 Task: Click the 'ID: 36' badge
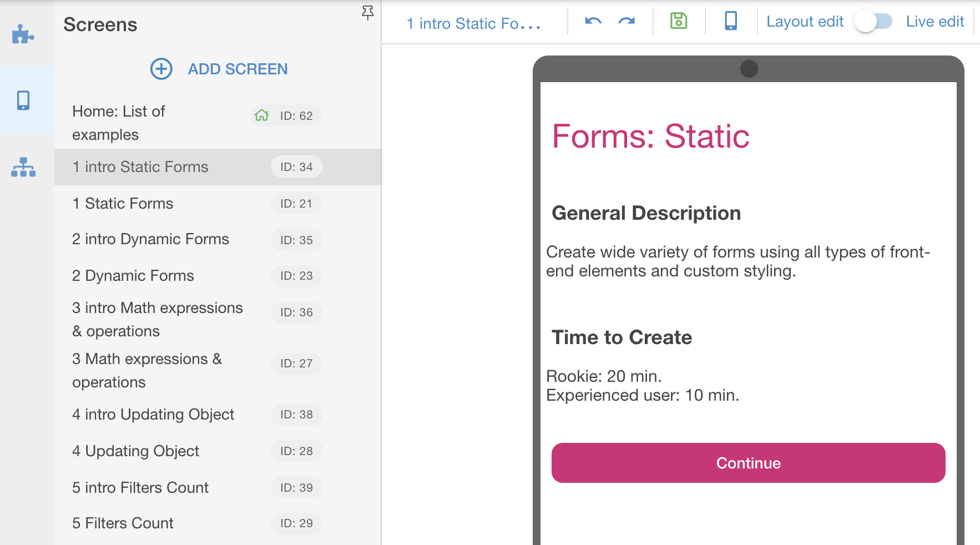(296, 312)
